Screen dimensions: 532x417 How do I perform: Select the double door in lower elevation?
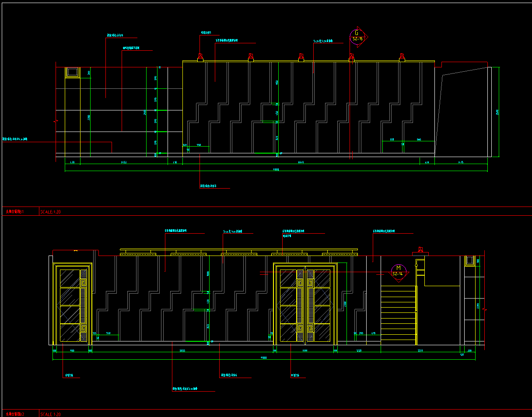[x=305, y=304]
